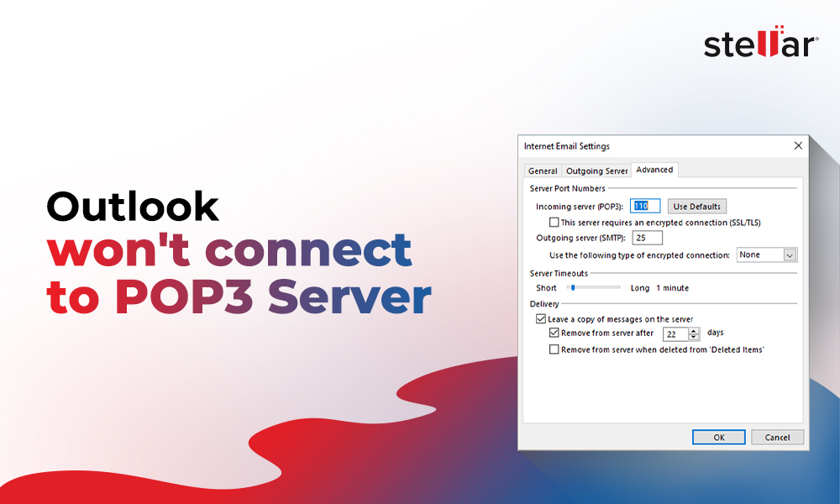Uncheck Leave a copy of messages on server
The image size is (840, 504).
pos(541,319)
